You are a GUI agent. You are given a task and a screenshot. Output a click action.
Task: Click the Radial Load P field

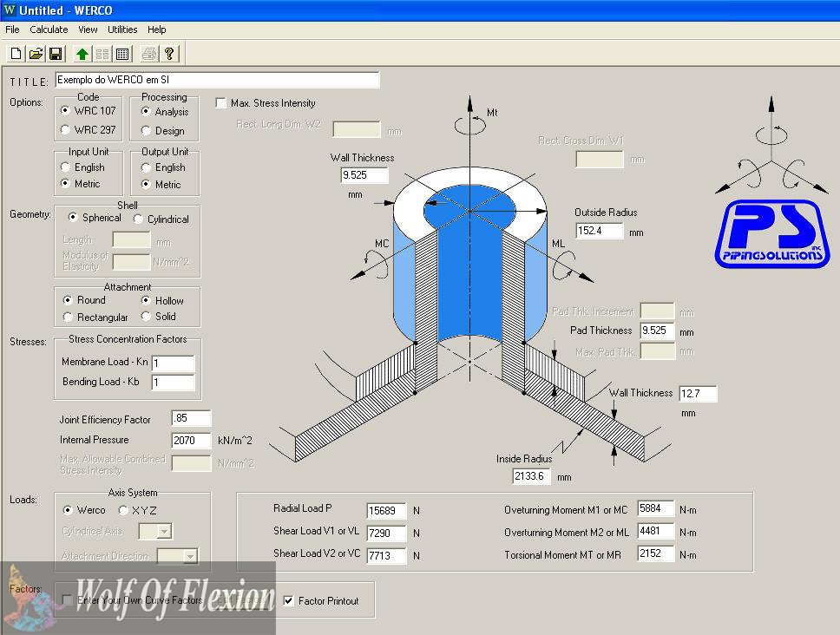(x=386, y=511)
